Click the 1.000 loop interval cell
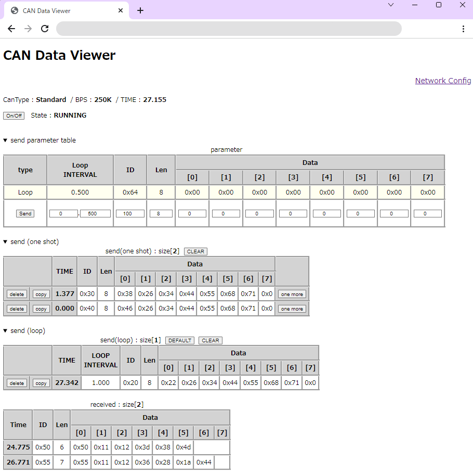The image size is (473, 476). pos(101,382)
